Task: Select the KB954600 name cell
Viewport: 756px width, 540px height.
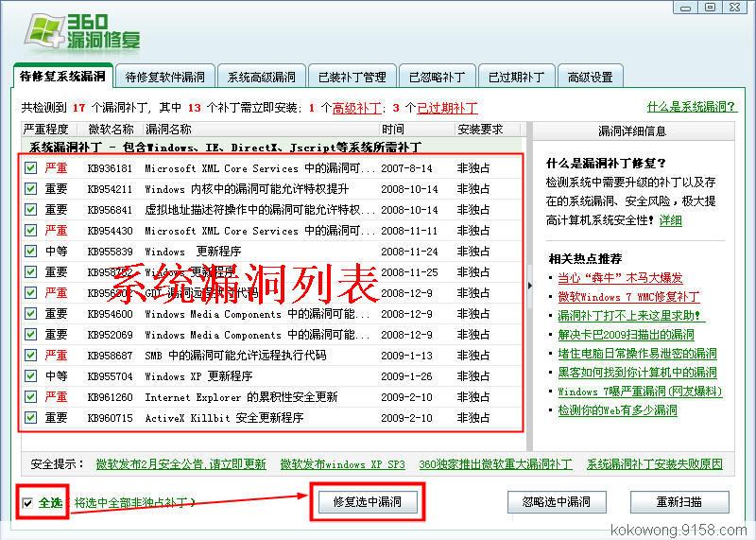Action: 110,314
